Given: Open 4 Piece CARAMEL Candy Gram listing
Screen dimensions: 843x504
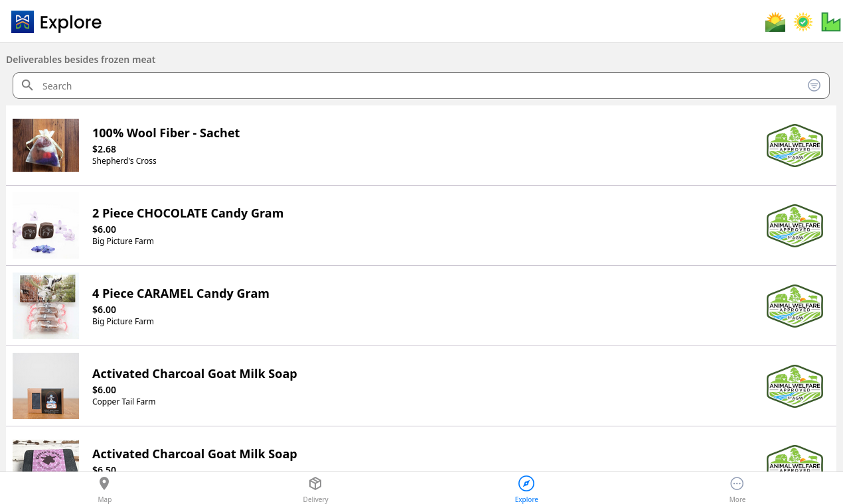Looking at the screenshot, I should [421, 306].
